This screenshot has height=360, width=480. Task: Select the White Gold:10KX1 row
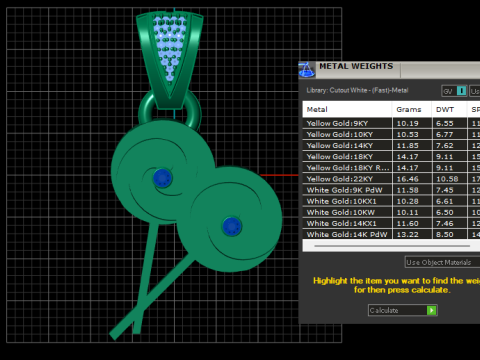coord(391,201)
